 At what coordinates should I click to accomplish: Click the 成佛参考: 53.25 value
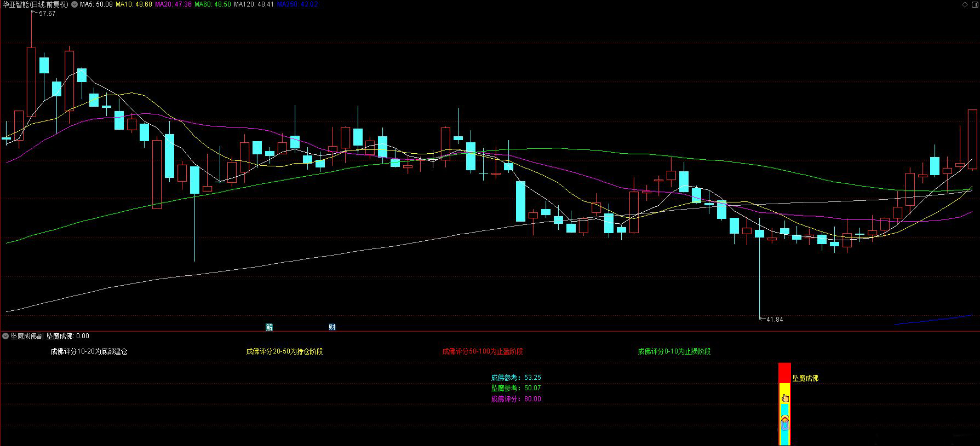516,378
